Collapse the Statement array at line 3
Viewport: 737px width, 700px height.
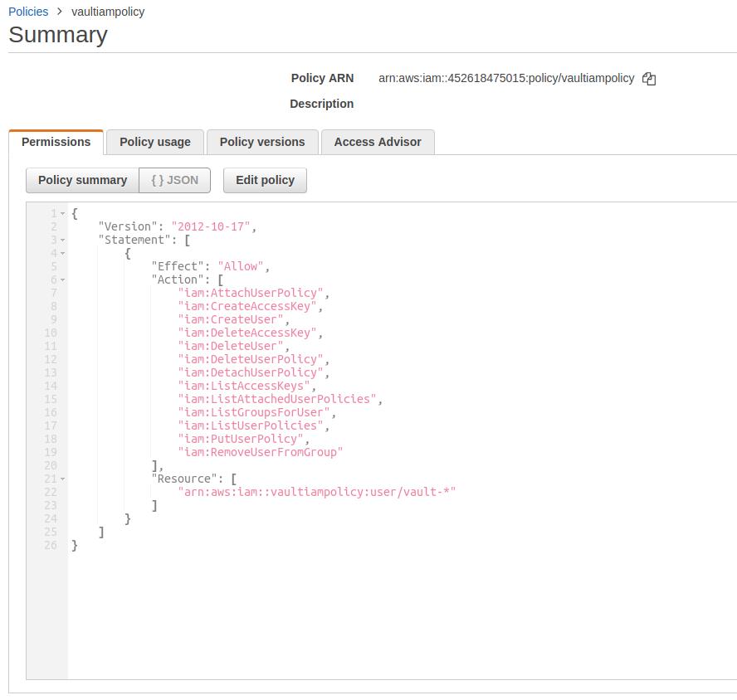62,240
